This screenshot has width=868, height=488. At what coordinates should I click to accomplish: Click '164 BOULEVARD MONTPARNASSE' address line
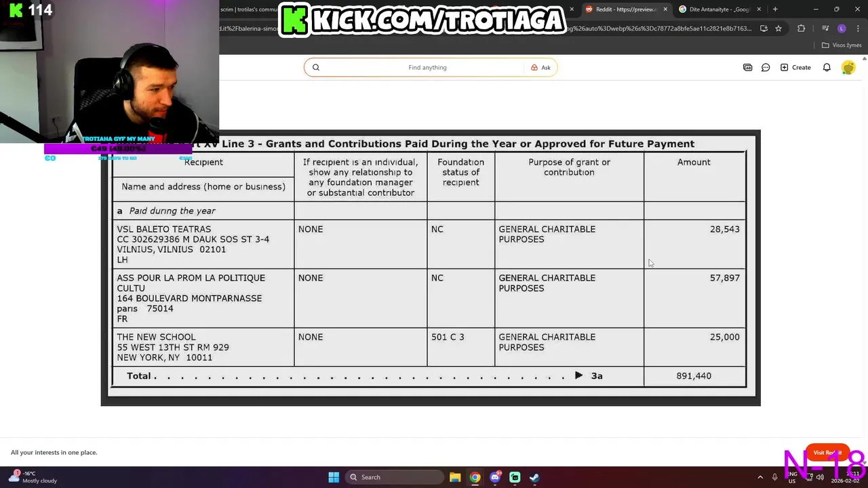tap(189, 298)
